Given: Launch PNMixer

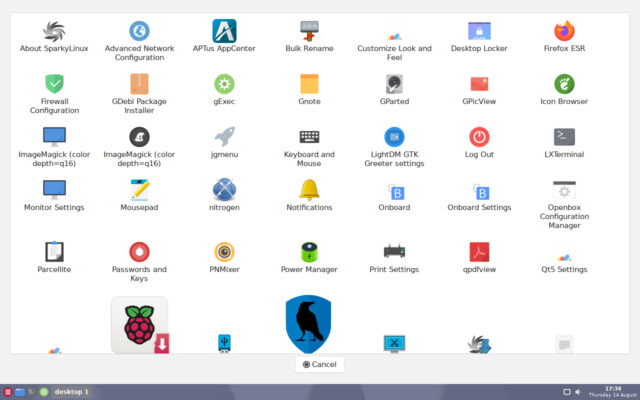Looking at the screenshot, I should [224, 252].
